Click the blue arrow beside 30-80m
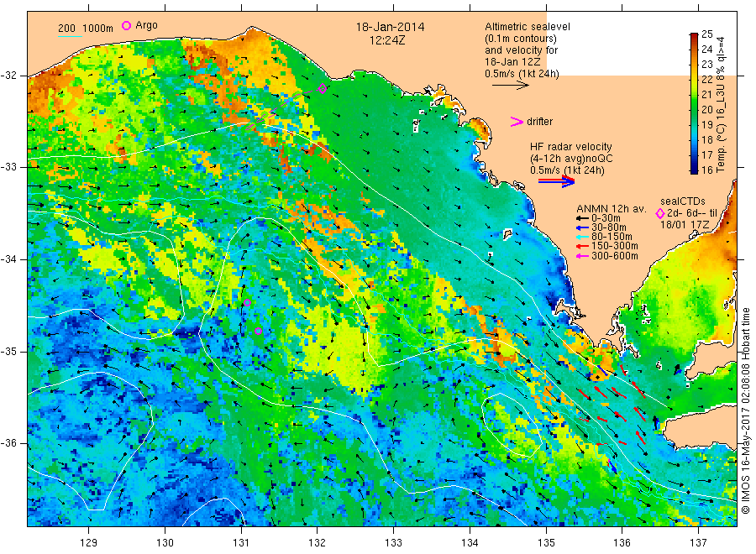Viewport: 756px width, 554px height. point(582,227)
